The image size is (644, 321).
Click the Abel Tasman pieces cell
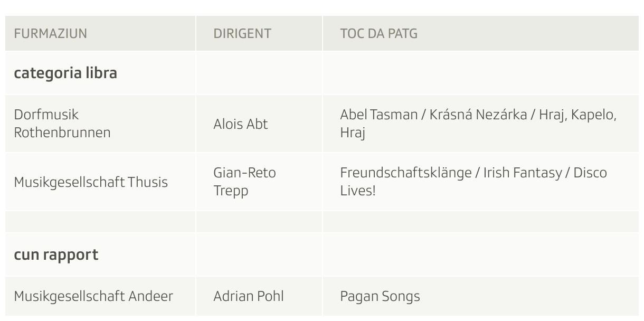click(x=481, y=124)
